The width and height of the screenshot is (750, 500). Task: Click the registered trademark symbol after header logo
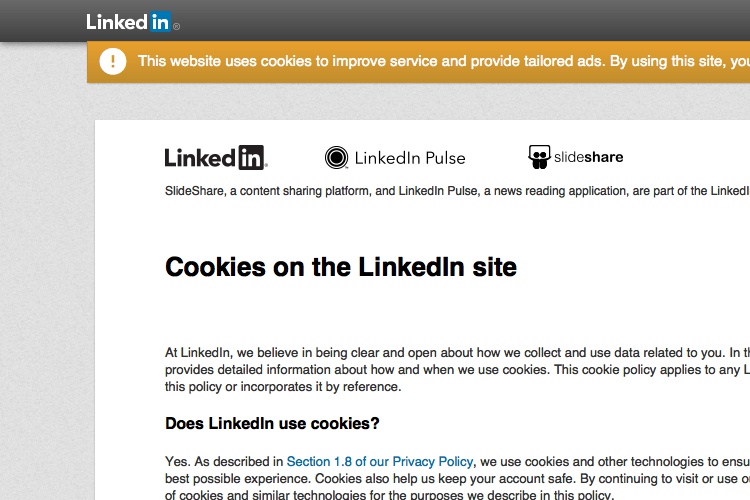tap(176, 26)
